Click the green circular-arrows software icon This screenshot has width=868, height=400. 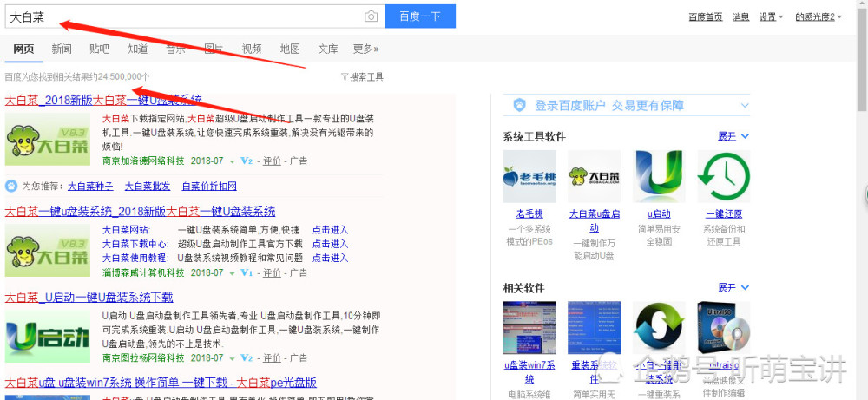click(659, 327)
